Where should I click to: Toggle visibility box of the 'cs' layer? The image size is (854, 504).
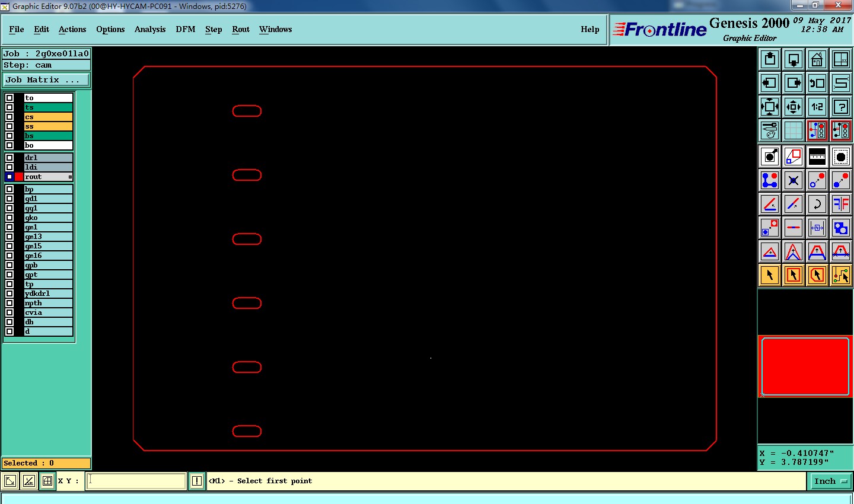(9, 117)
